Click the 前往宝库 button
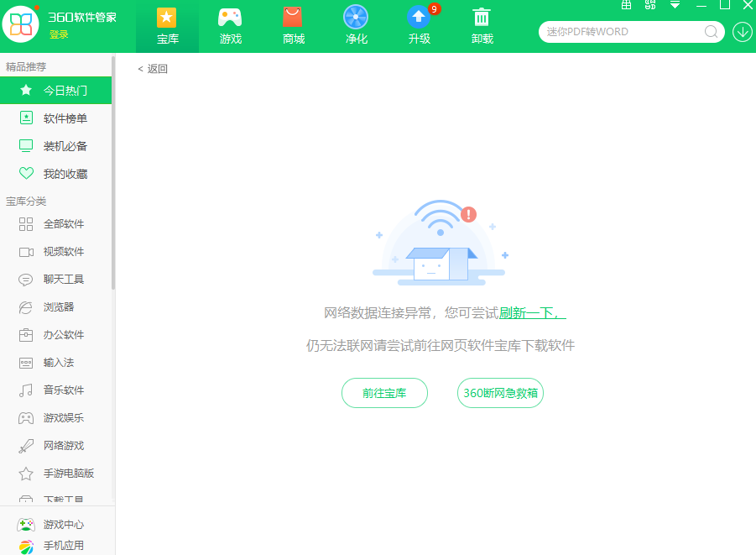 pos(383,392)
